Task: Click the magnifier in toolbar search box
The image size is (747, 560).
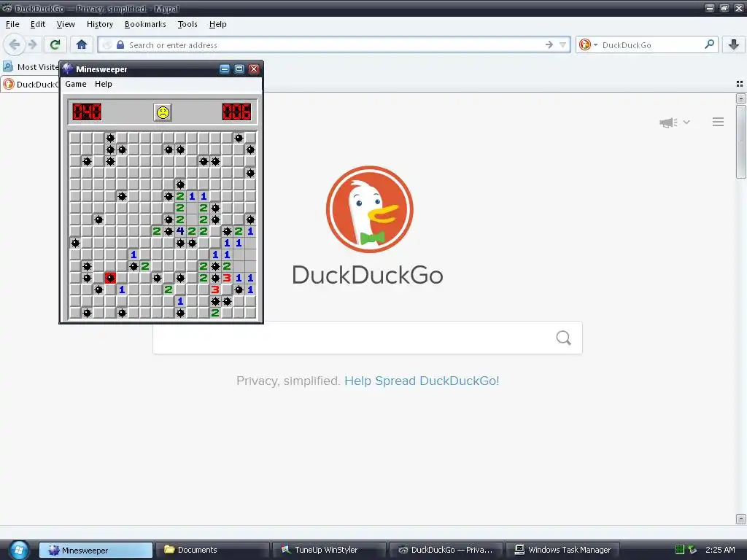Action: pos(709,44)
